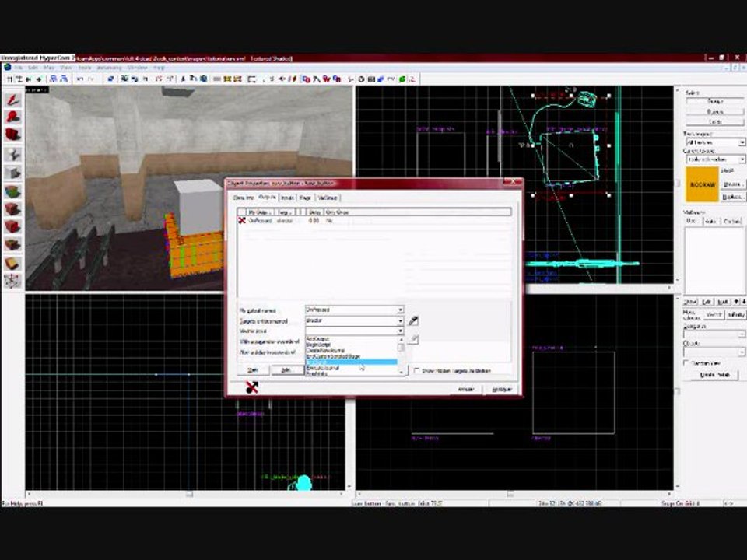Viewport: 747px width, 560px height.
Task: Click the Browse texture button
Action: [732, 184]
